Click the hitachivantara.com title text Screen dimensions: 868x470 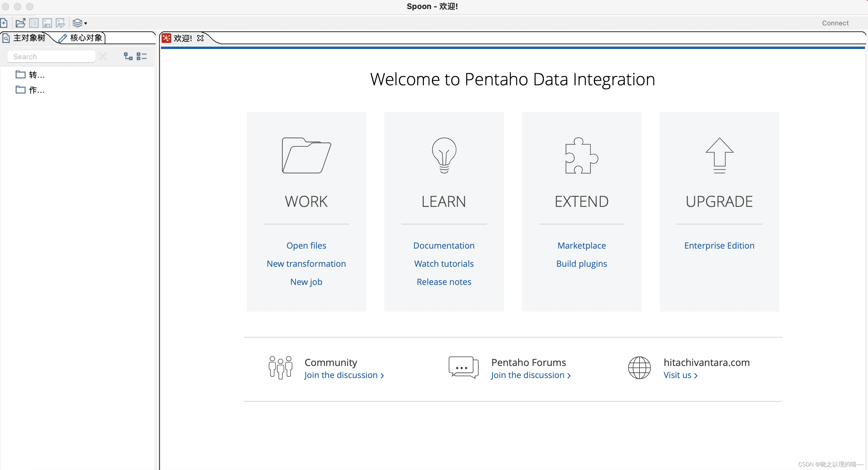[x=707, y=362]
